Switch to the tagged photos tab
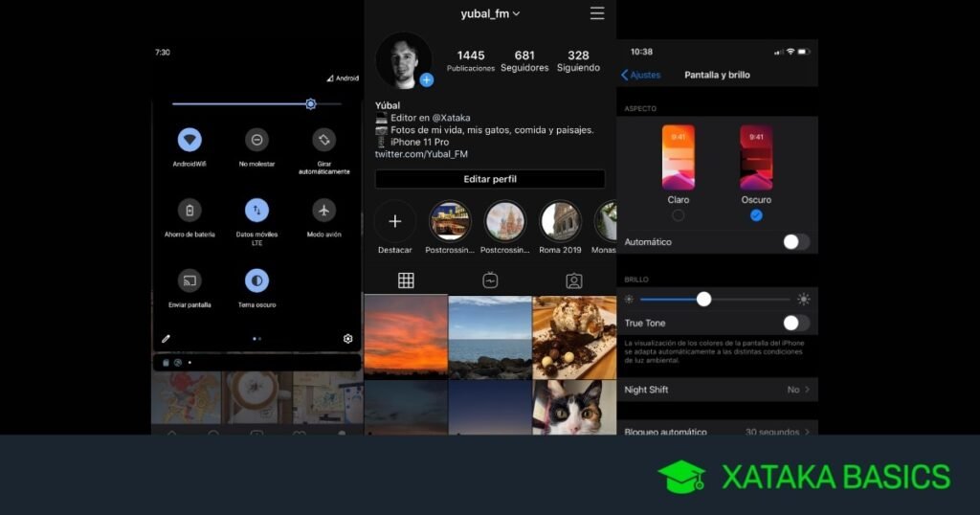 coord(574,280)
